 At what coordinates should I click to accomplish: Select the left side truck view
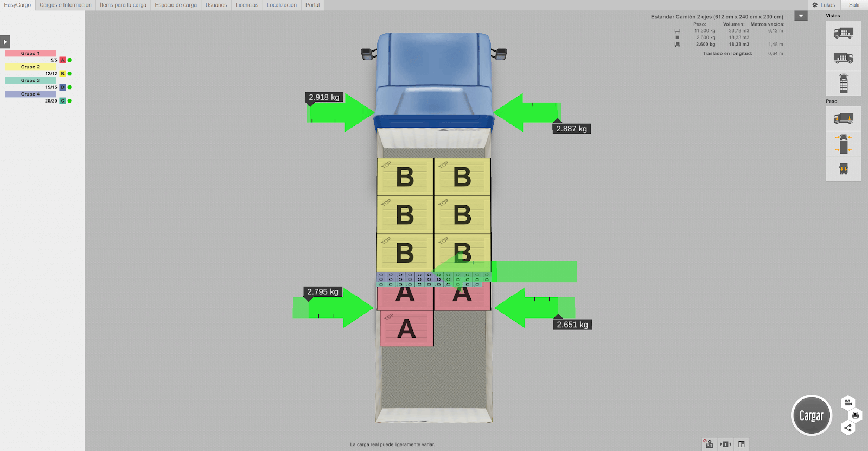(x=843, y=33)
